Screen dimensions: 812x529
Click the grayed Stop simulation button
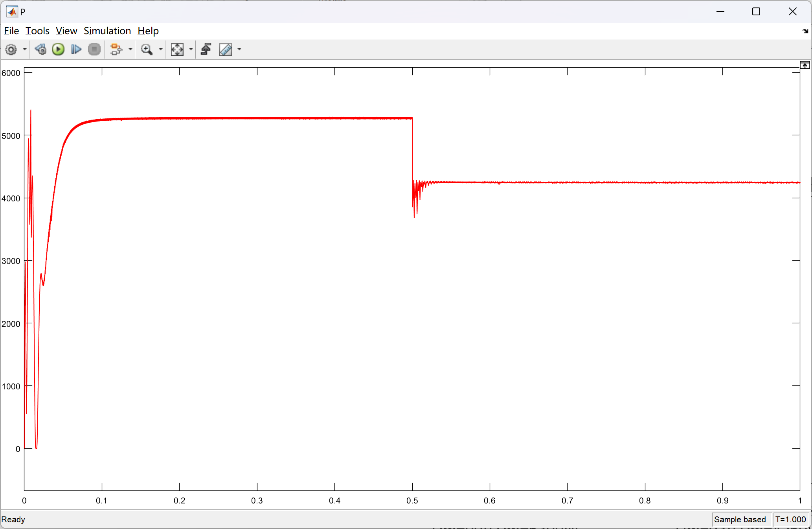coord(94,50)
